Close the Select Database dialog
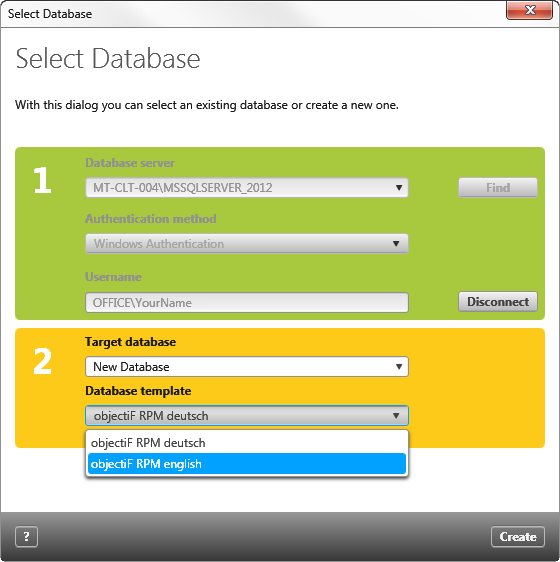The image size is (560, 562). tap(529, 10)
